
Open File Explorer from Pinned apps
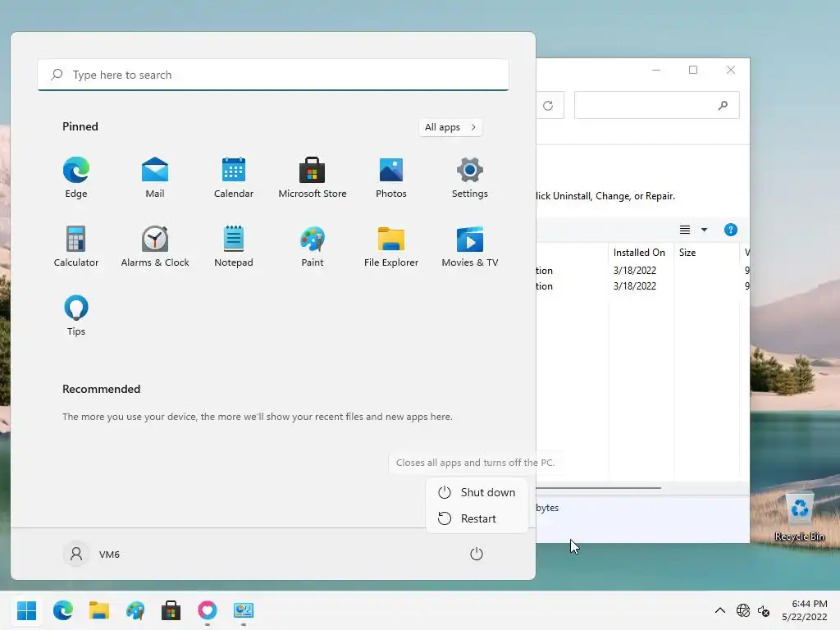click(x=391, y=246)
